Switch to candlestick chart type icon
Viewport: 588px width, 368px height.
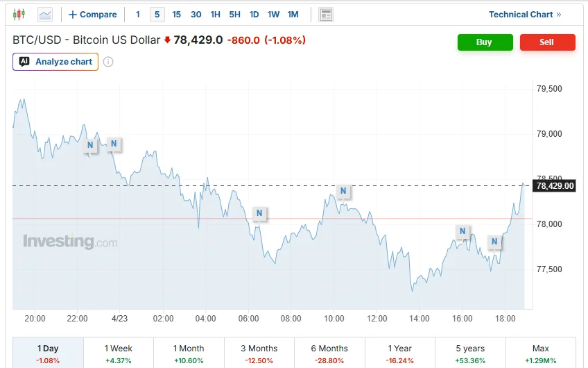19,15
